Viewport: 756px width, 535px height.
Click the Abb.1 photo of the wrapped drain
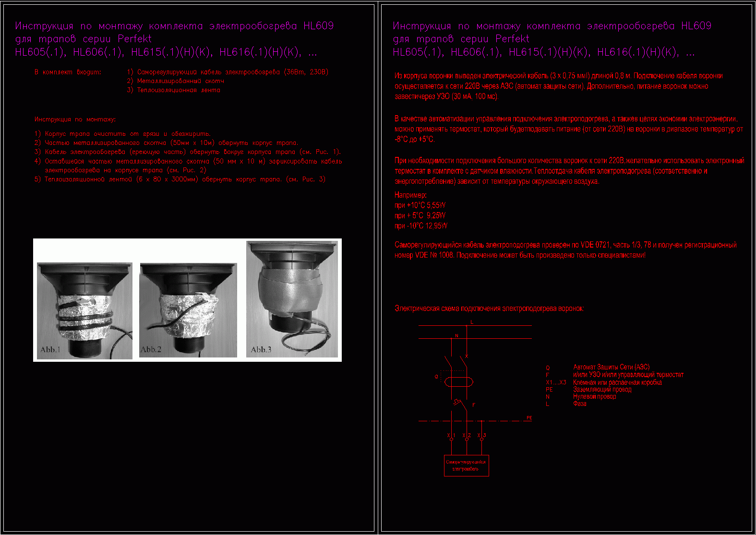pos(84,310)
